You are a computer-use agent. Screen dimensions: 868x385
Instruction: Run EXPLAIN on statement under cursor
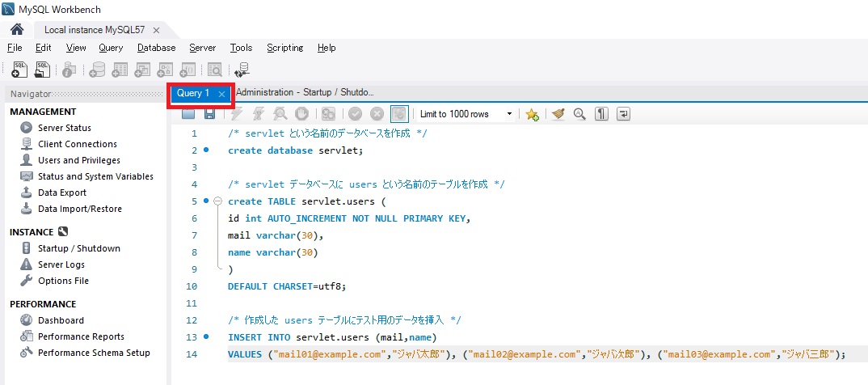[x=280, y=114]
